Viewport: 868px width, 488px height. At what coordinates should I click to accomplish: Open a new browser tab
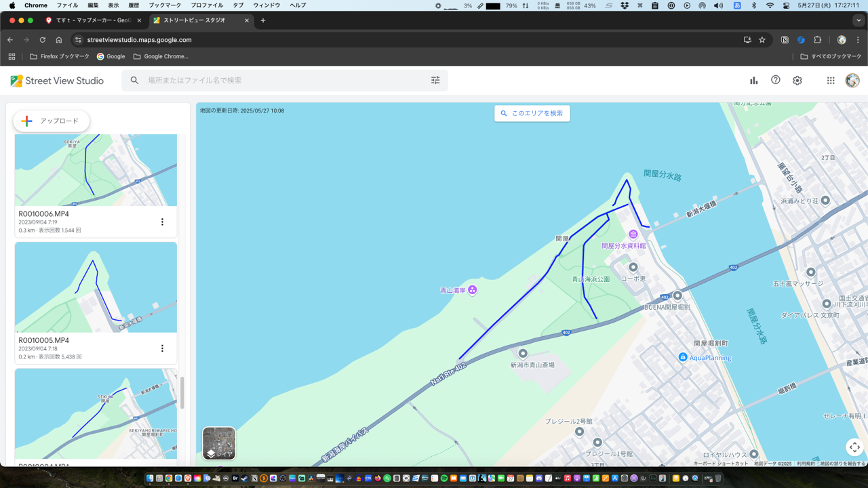pyautogui.click(x=263, y=20)
